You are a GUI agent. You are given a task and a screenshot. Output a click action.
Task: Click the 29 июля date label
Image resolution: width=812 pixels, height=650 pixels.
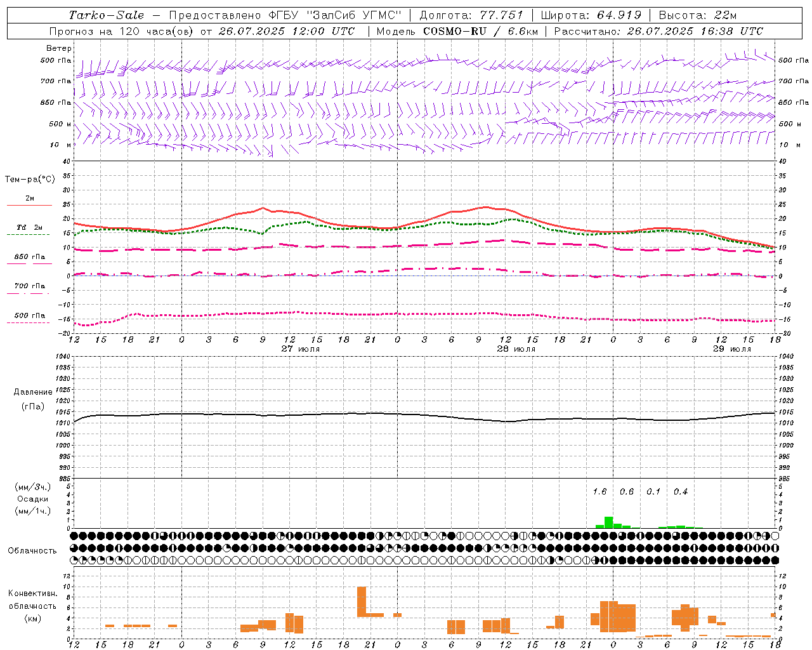(x=731, y=349)
